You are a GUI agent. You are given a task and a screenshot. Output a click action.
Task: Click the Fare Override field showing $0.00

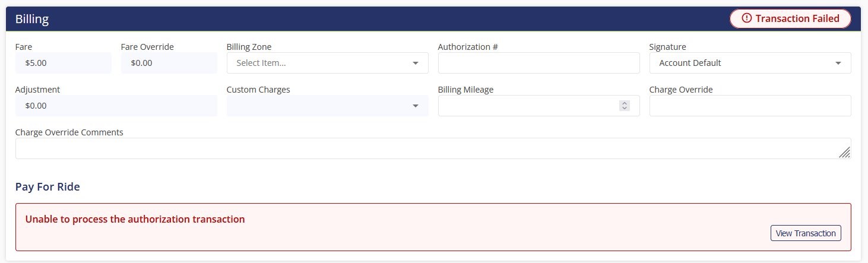click(169, 63)
